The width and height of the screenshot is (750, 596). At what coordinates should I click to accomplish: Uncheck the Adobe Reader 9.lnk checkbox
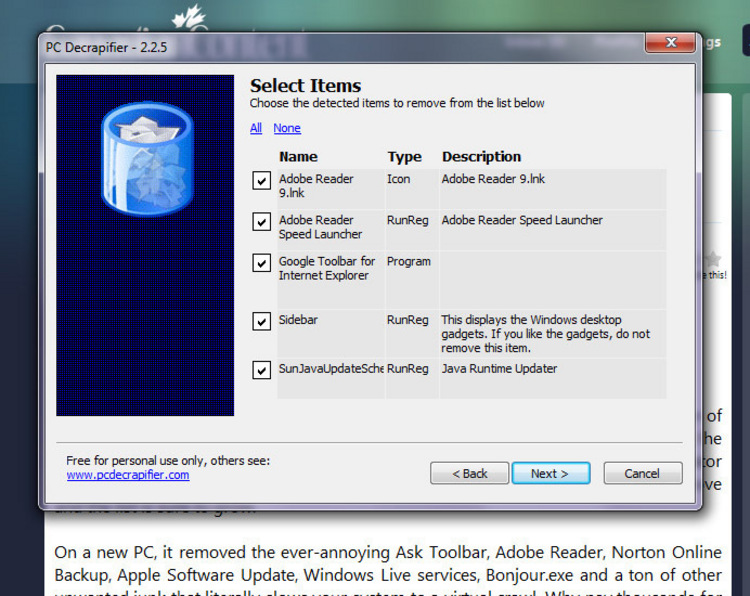click(x=261, y=181)
